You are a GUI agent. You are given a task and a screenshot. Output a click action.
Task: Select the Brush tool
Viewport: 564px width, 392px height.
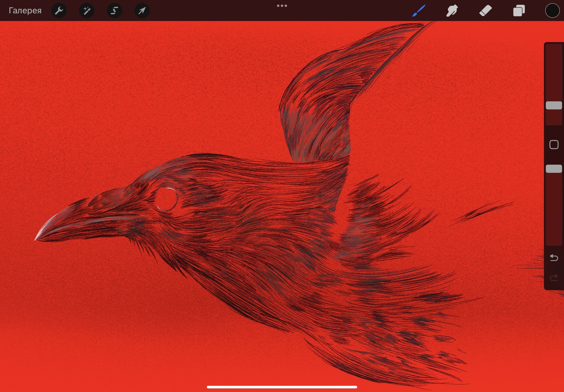419,11
